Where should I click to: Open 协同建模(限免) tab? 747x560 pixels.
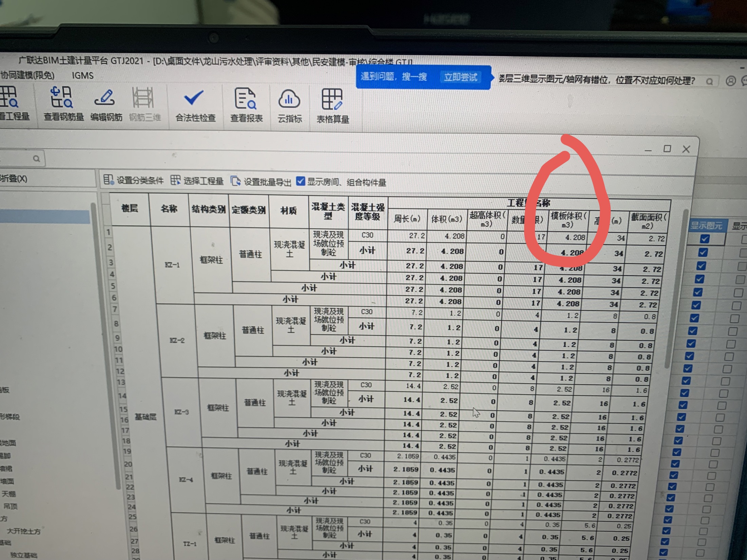coord(27,75)
